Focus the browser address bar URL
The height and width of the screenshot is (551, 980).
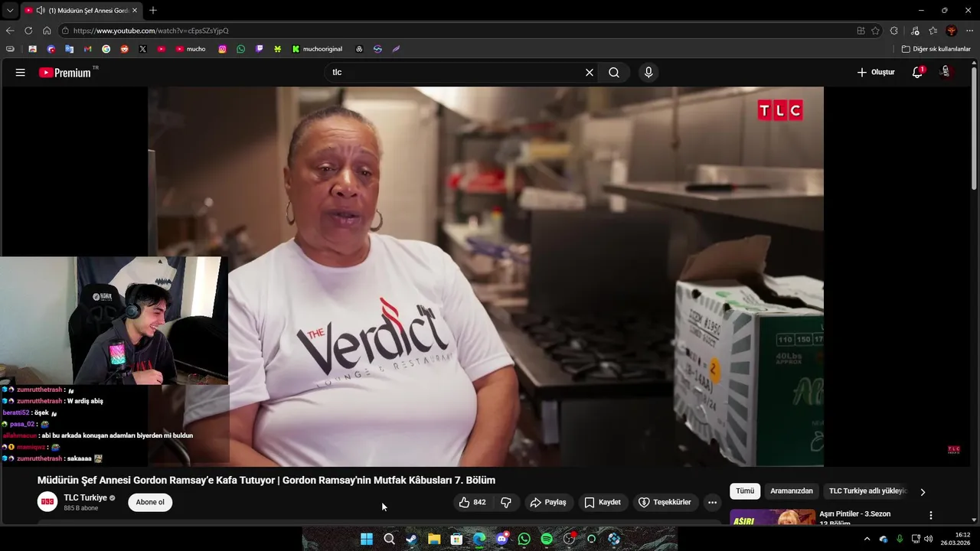pos(459,31)
